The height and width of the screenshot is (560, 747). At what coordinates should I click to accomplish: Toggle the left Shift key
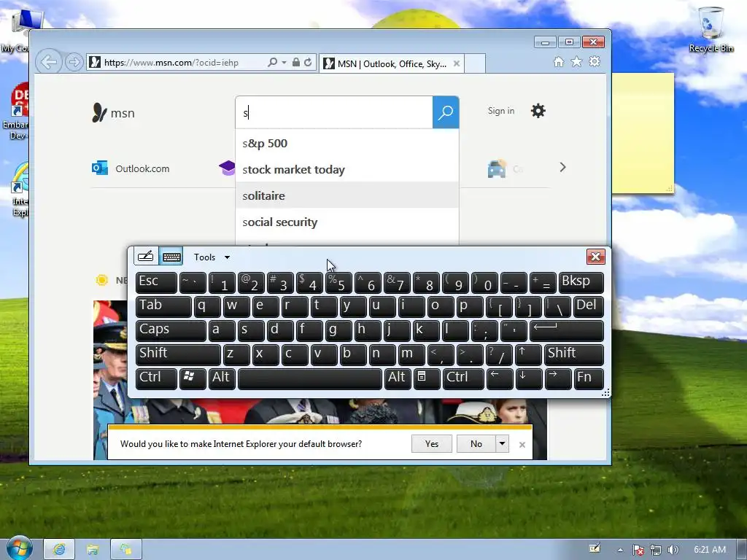click(178, 354)
